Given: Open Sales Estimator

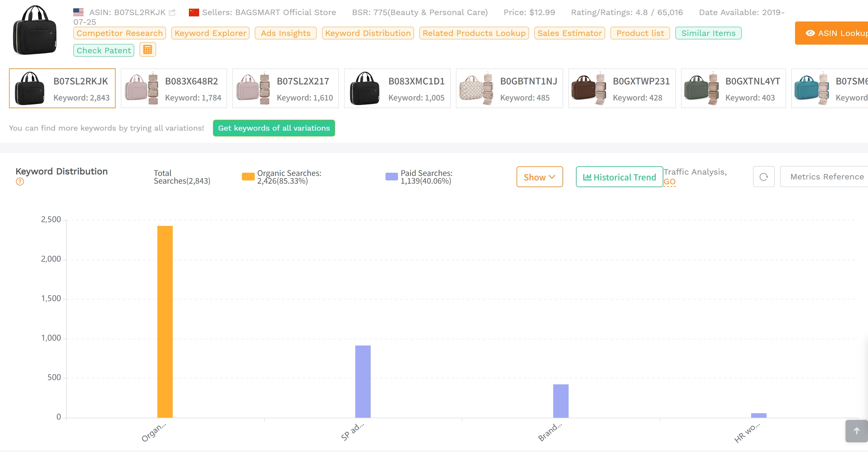Looking at the screenshot, I should 570,33.
